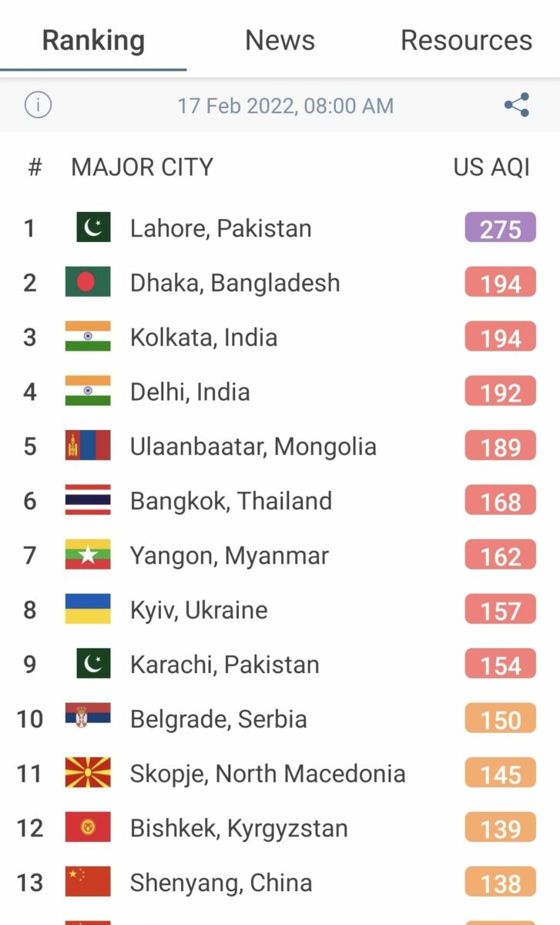Tap the orange 145 AQI badge

coord(500,774)
